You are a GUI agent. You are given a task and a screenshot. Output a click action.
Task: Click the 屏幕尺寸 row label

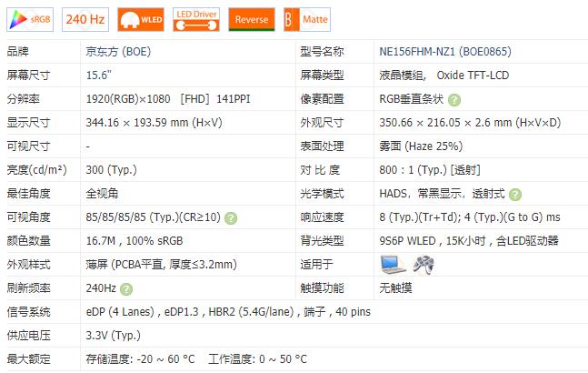(x=28, y=75)
